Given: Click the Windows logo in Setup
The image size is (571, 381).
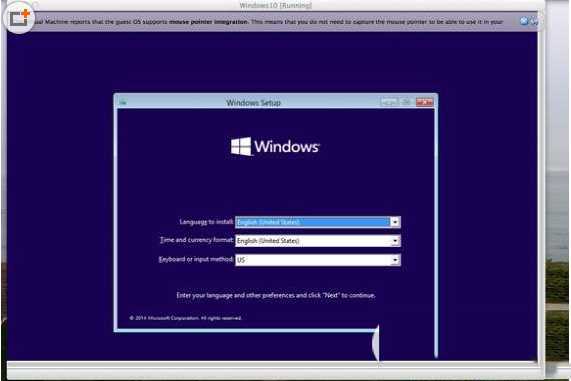Looking at the screenshot, I should point(275,146).
